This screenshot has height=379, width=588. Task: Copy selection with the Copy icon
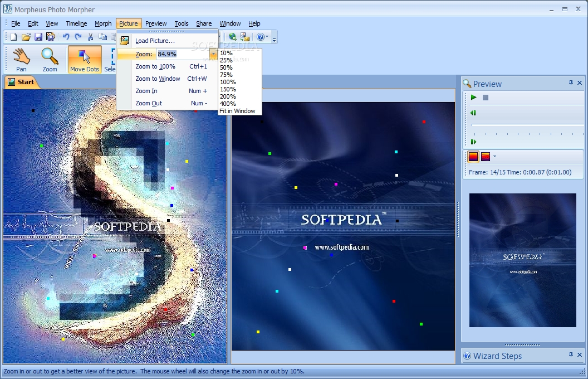point(102,37)
